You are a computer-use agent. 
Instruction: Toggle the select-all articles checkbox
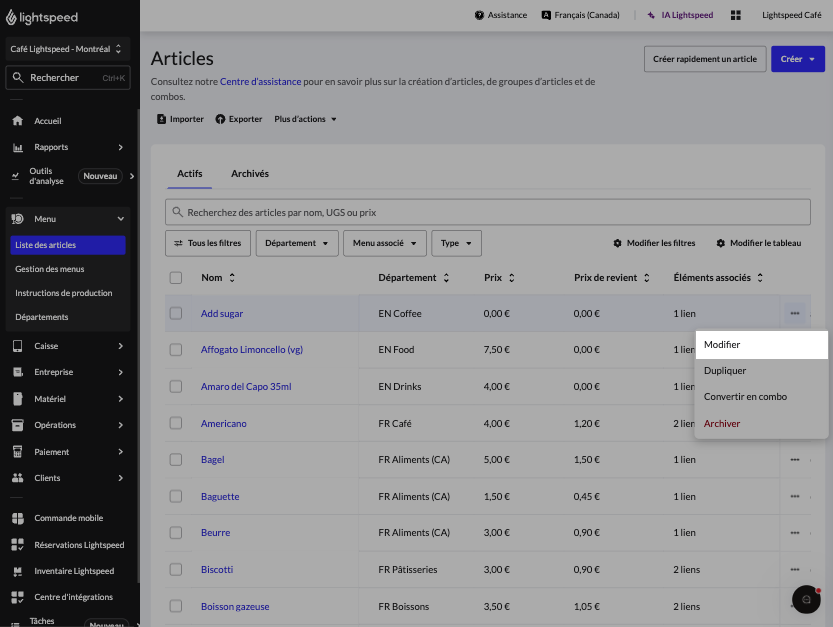[x=176, y=278]
